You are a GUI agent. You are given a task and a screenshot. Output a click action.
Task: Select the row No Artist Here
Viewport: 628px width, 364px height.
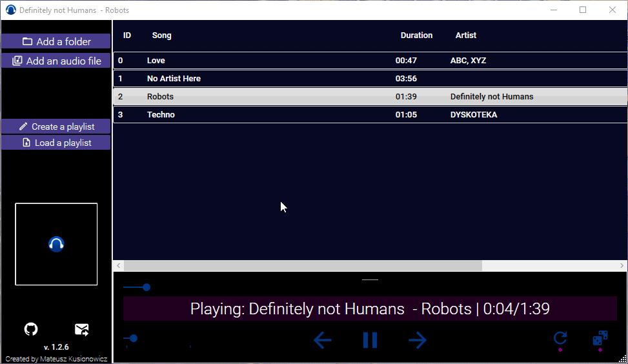[370, 79]
